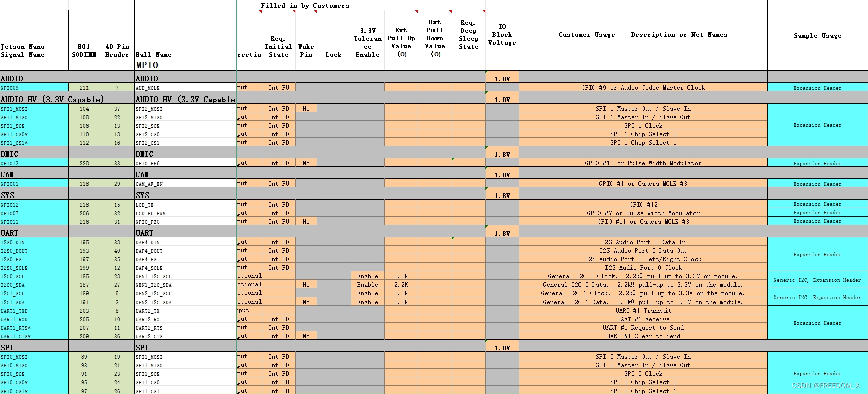Image resolution: width=868 pixels, height=394 pixels.
Task: Select the 'SPI2_SCK' ball name cell
Action: [186, 125]
